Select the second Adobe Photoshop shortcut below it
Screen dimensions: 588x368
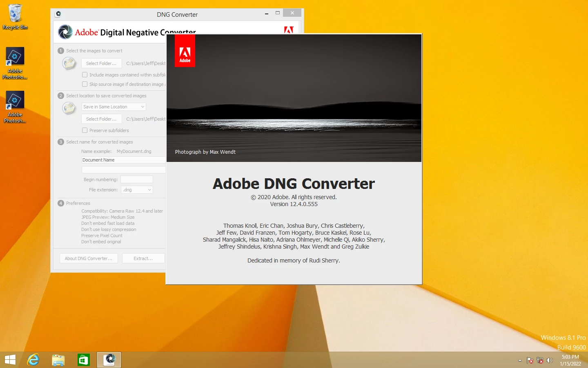(15, 107)
